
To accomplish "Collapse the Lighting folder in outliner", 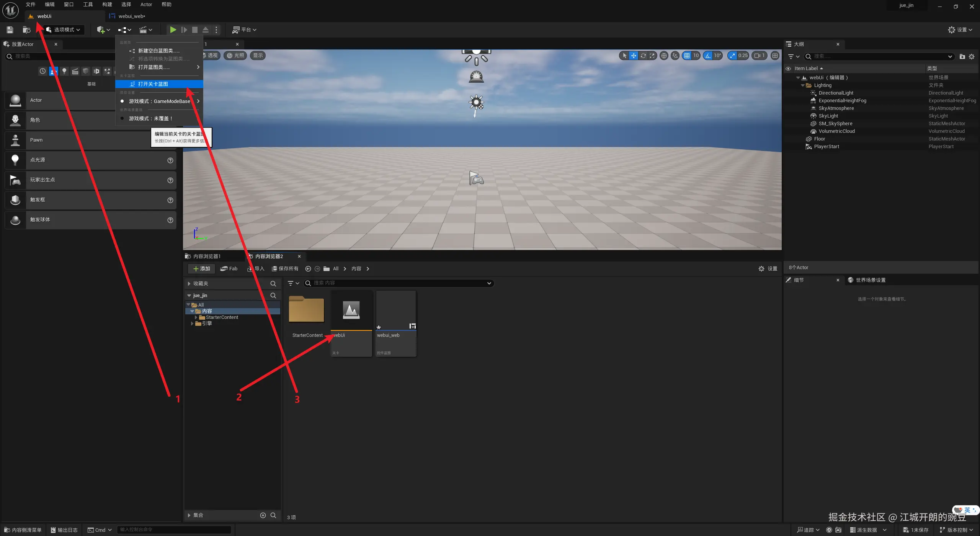I will click(803, 85).
